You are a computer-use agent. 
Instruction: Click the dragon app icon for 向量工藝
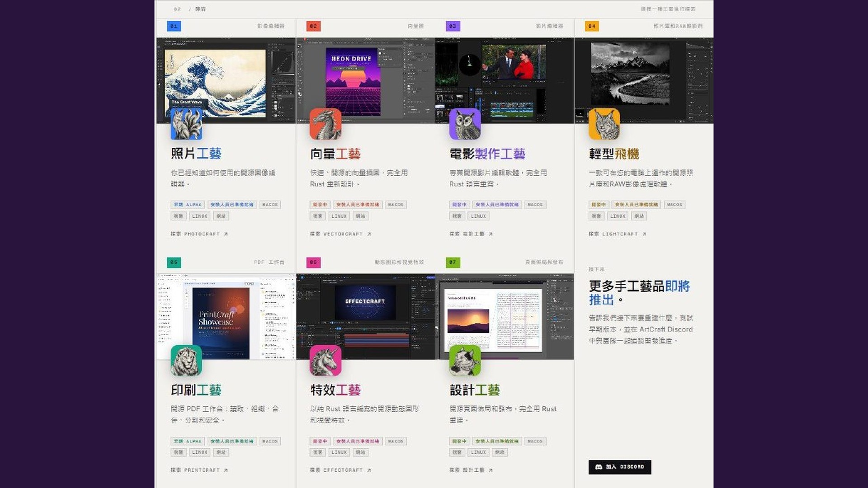click(x=325, y=124)
